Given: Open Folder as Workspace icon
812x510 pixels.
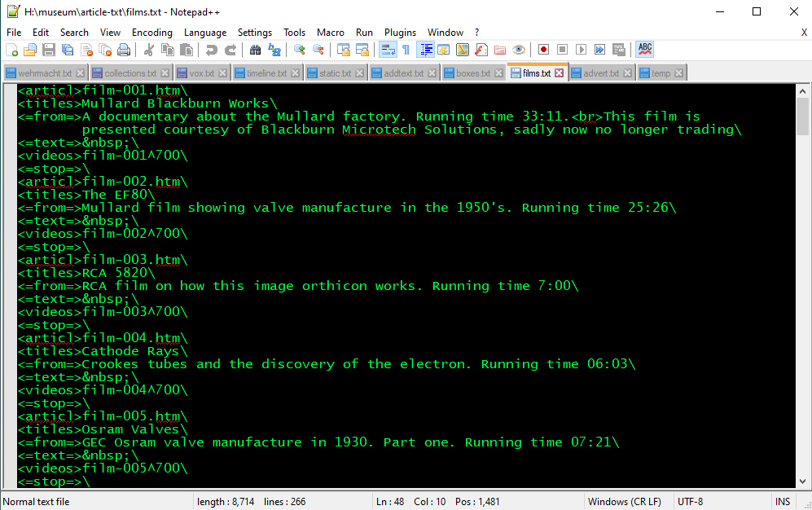Looking at the screenshot, I should pos(500,50).
